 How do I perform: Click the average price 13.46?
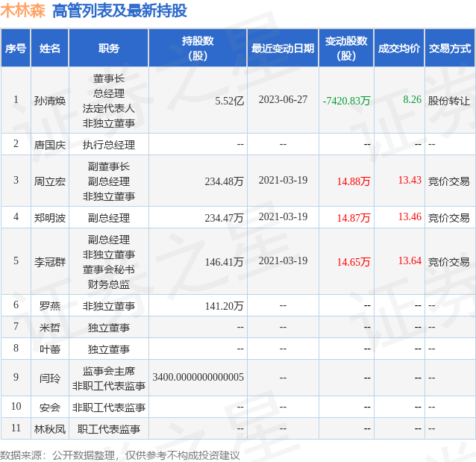pyautogui.click(x=410, y=216)
